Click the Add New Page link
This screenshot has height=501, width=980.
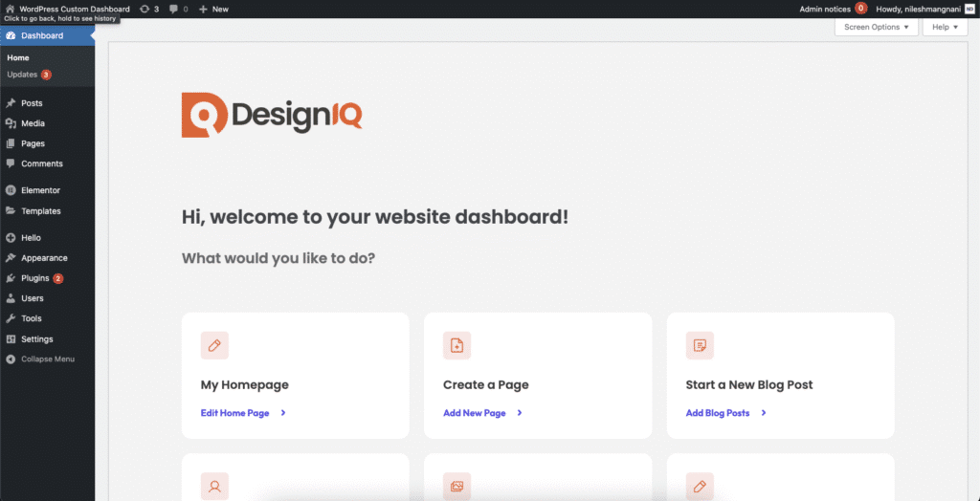[x=475, y=413]
